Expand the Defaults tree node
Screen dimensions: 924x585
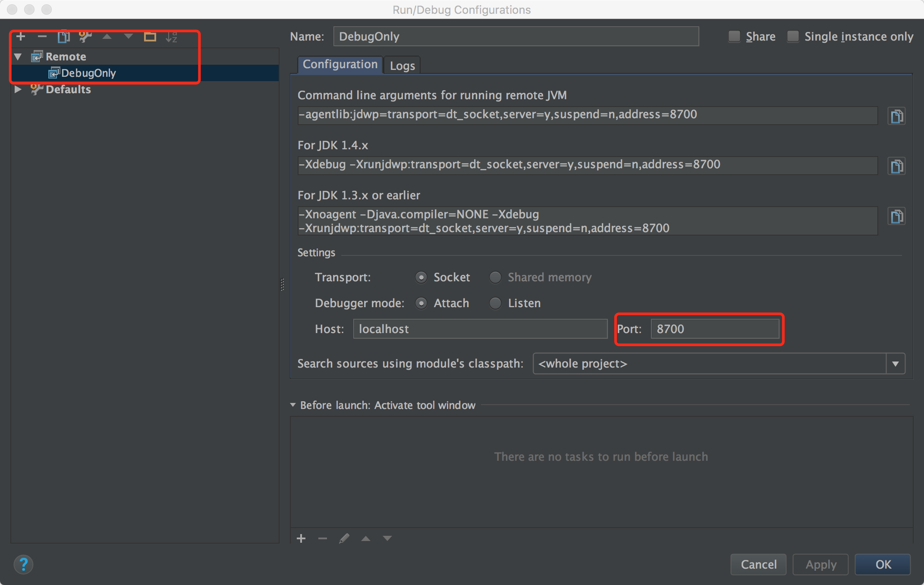coord(18,89)
